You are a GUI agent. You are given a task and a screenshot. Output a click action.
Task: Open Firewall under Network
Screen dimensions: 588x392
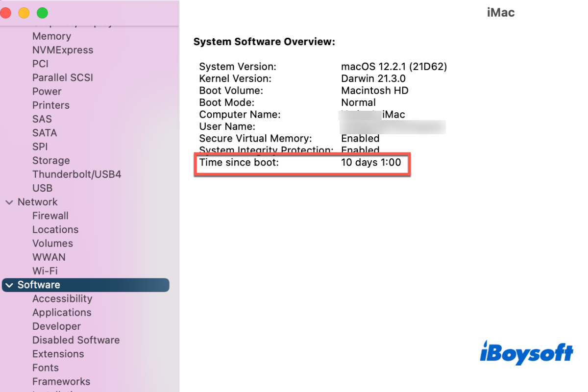[x=50, y=216]
